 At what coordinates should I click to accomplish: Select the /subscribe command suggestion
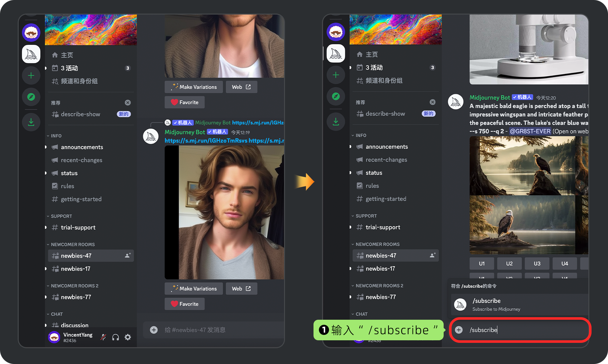(519, 304)
